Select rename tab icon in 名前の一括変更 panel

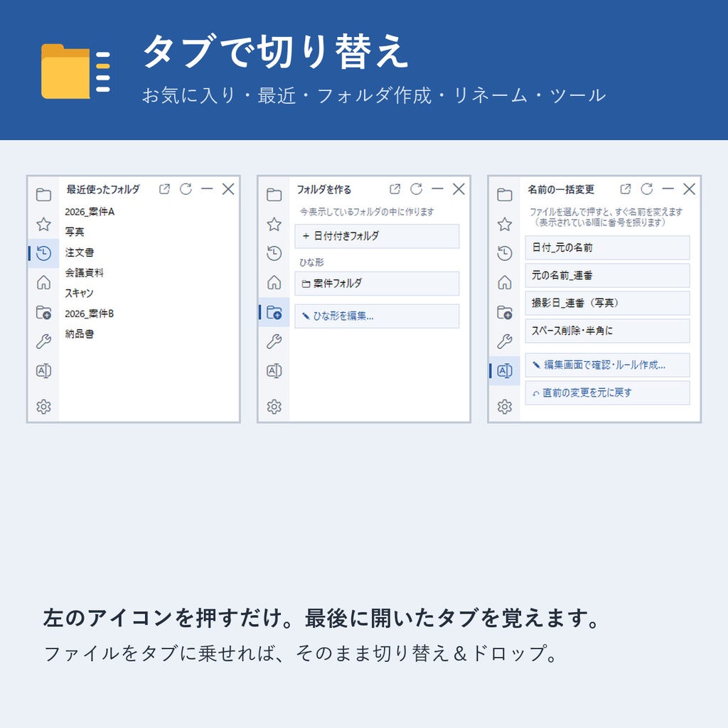[505, 371]
